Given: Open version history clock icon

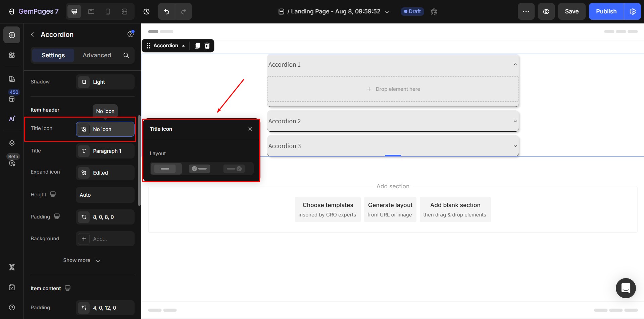Looking at the screenshot, I should (146, 11).
